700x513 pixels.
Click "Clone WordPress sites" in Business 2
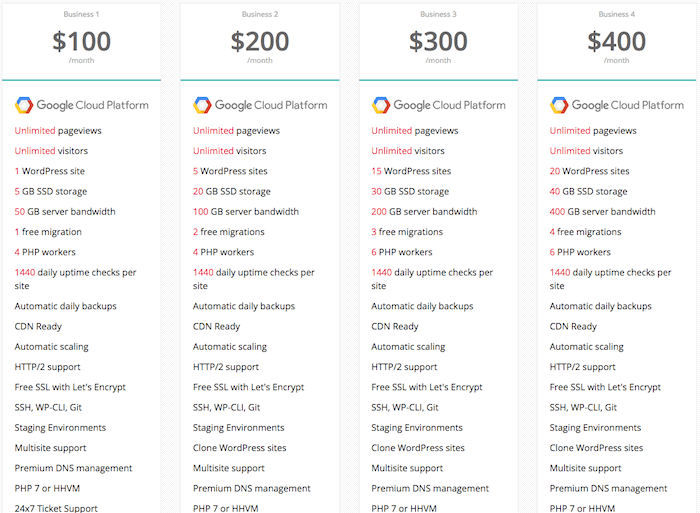pyautogui.click(x=239, y=448)
